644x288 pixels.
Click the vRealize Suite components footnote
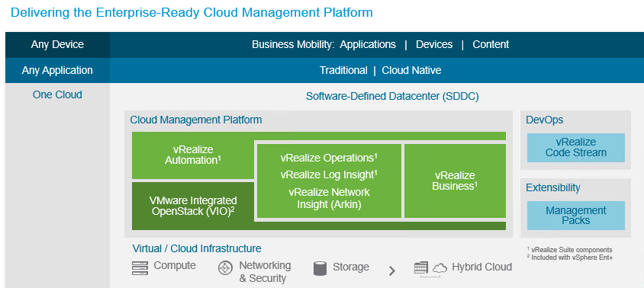[x=569, y=249]
